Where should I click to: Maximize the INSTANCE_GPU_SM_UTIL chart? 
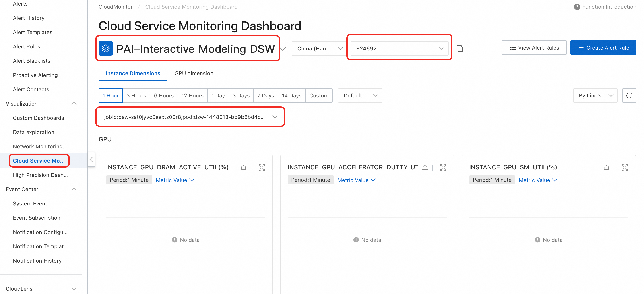[625, 168]
